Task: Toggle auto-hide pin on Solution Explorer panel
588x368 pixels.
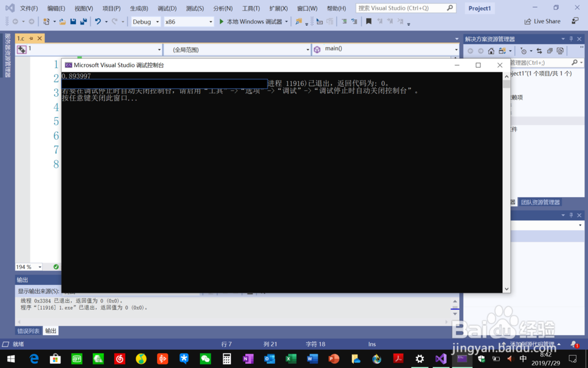Action: (571, 39)
